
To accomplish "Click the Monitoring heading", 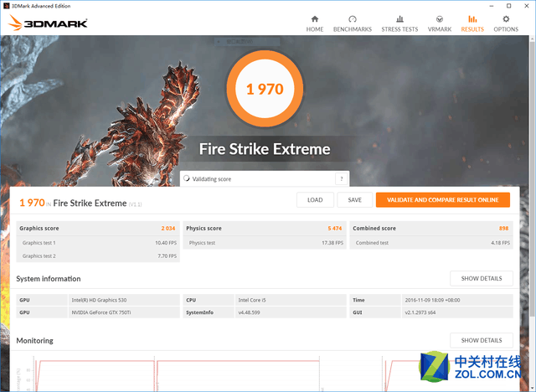I will tap(34, 341).
